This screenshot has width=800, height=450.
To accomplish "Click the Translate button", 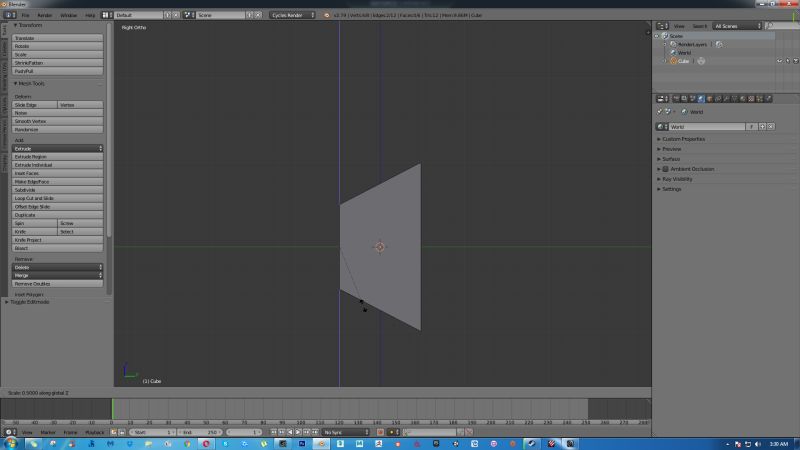I will [57, 38].
